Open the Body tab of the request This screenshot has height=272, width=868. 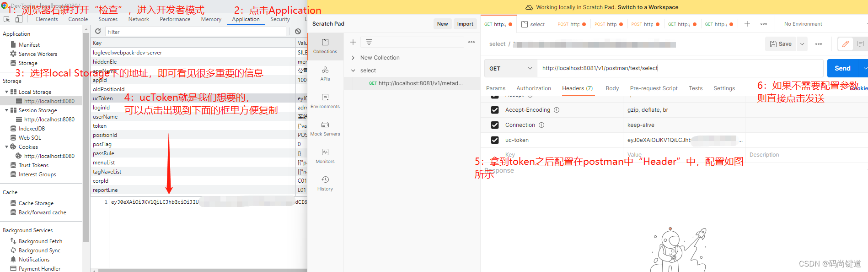pos(612,88)
